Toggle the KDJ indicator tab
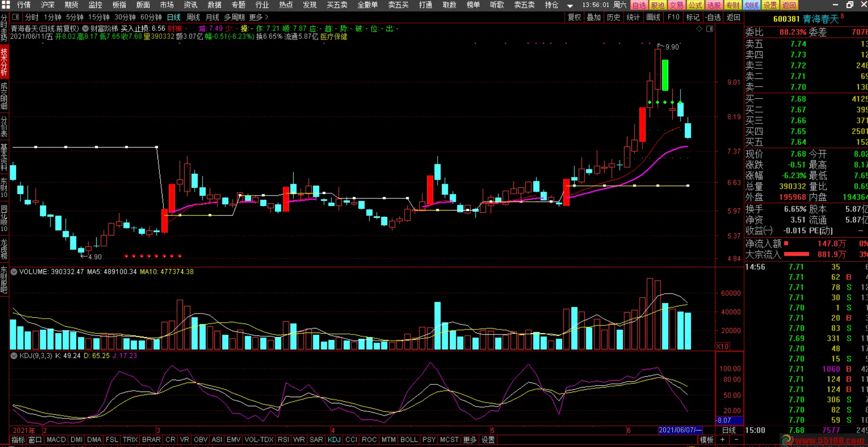The image size is (868, 447). pos(334,440)
